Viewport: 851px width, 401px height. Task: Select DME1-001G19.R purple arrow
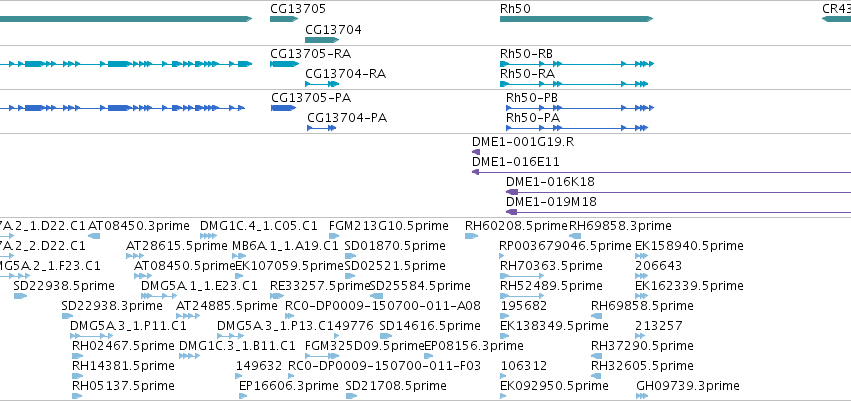click(x=476, y=152)
